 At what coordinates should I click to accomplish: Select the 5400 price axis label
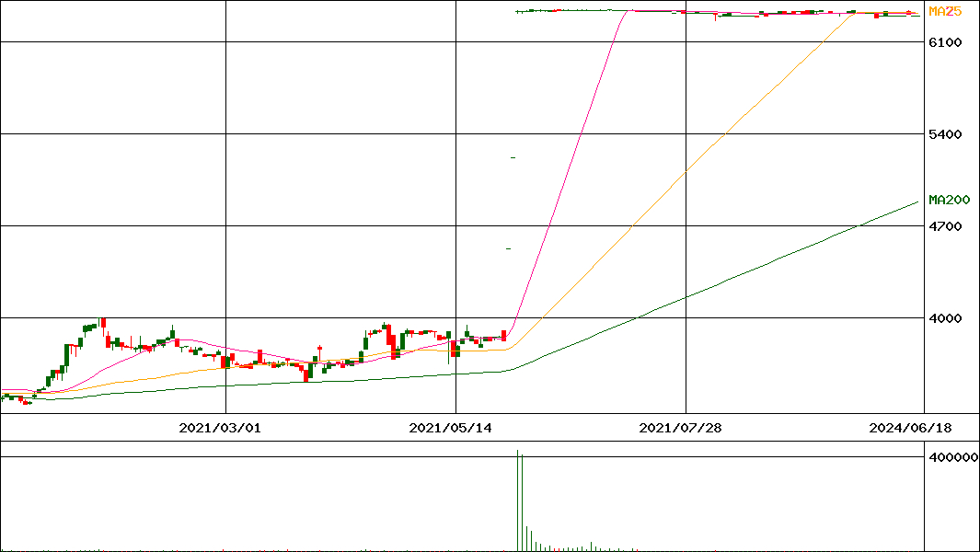(x=945, y=134)
